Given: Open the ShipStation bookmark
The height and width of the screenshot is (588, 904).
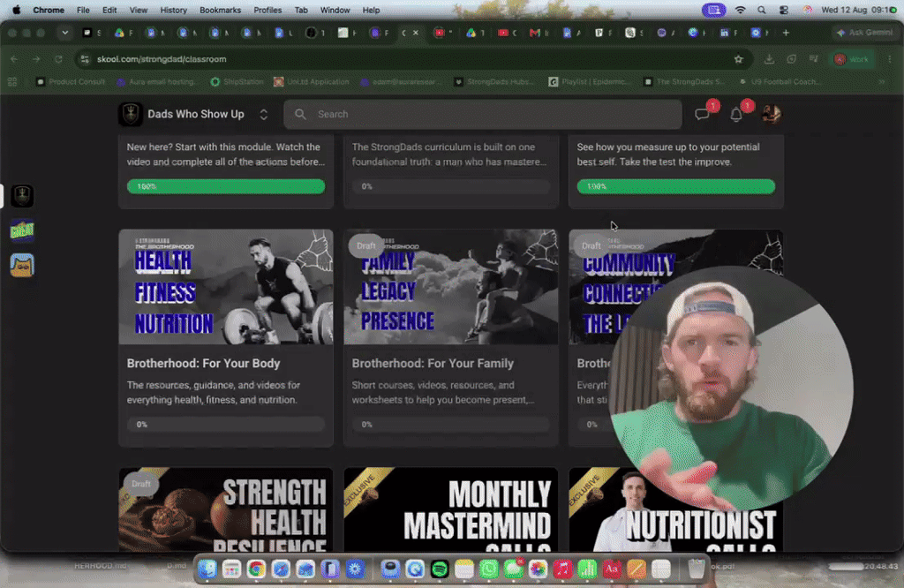Looking at the screenshot, I should coord(237,82).
